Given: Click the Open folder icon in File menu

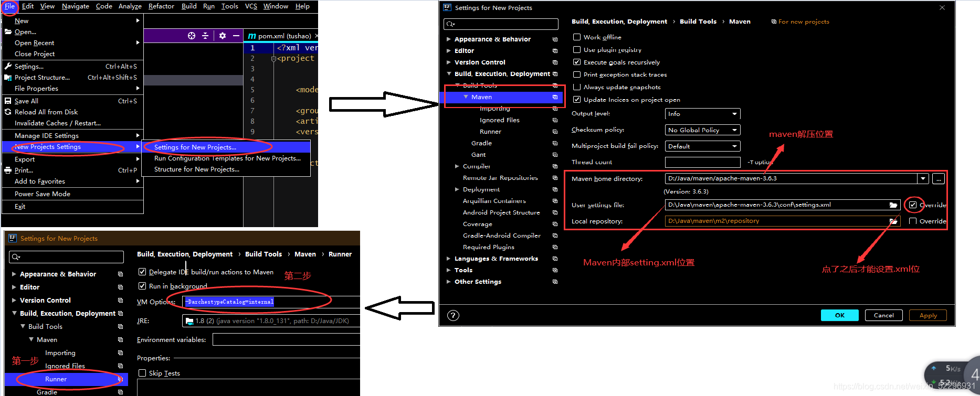Looking at the screenshot, I should pyautogui.click(x=8, y=31).
